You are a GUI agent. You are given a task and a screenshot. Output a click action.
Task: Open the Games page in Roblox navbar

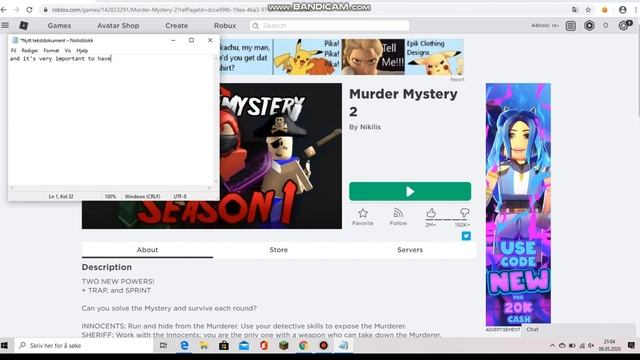click(x=59, y=25)
